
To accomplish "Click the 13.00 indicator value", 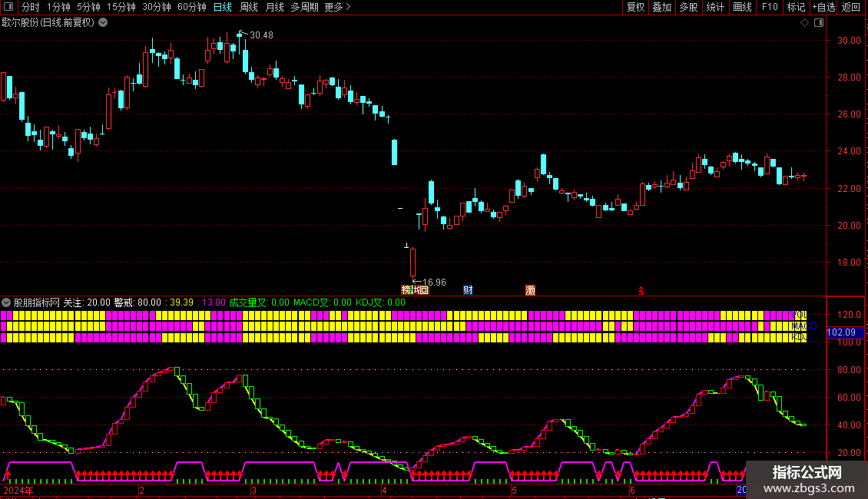I will click(x=214, y=302).
